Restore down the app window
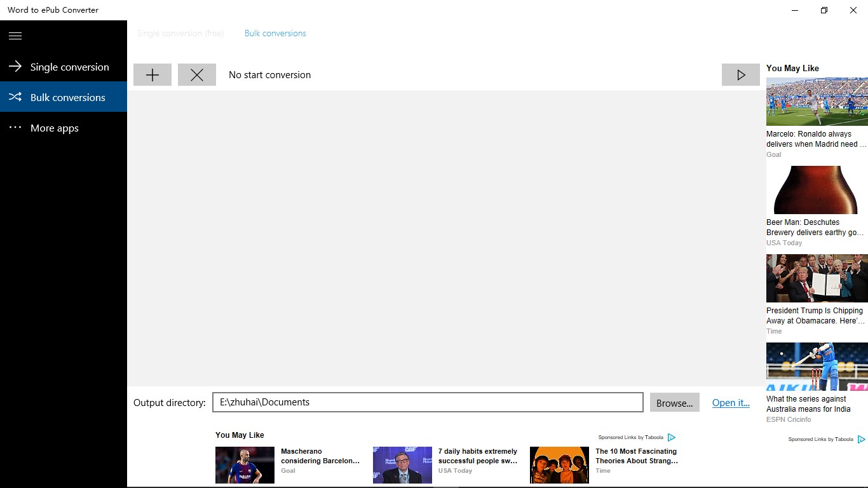Screen dimensions: 868x488 click(824, 10)
